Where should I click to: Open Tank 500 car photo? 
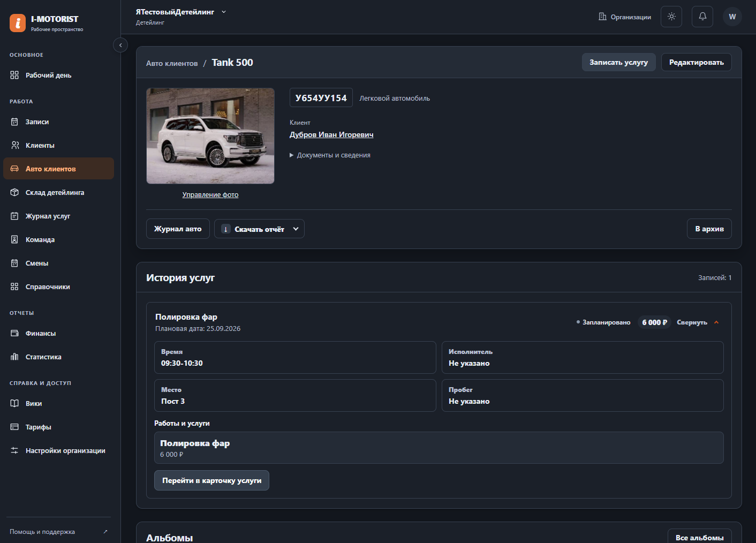pos(210,136)
